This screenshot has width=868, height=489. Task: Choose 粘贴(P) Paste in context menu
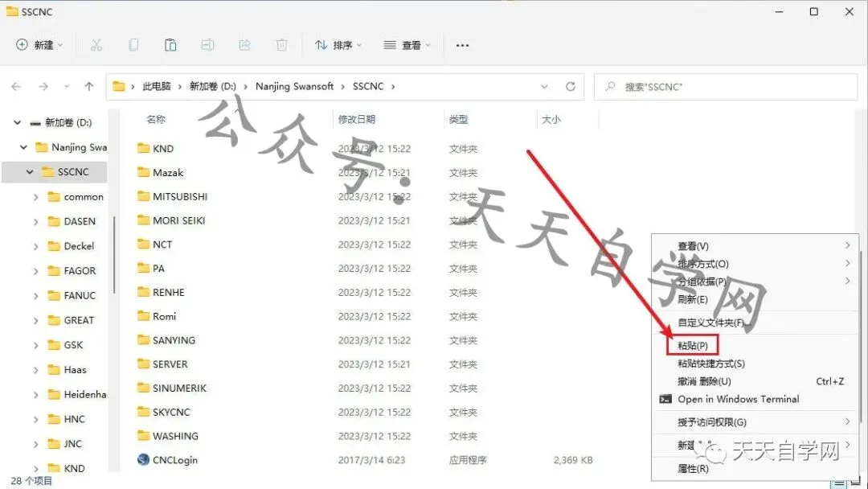693,345
